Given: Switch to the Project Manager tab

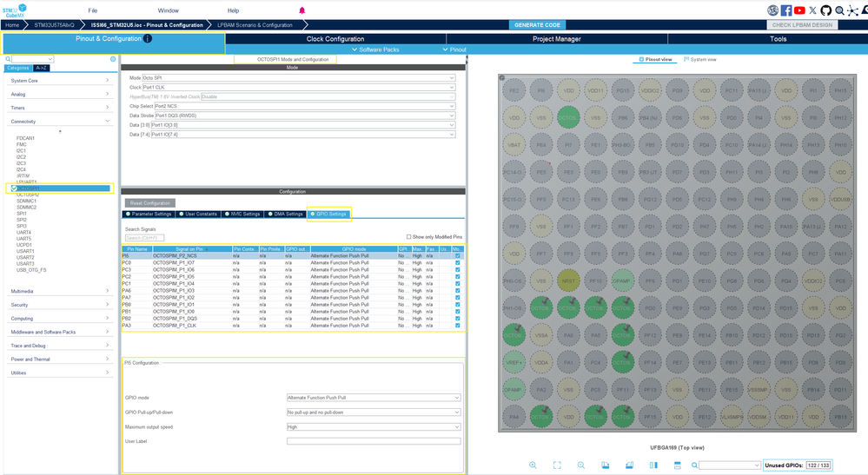Looking at the screenshot, I should (556, 39).
